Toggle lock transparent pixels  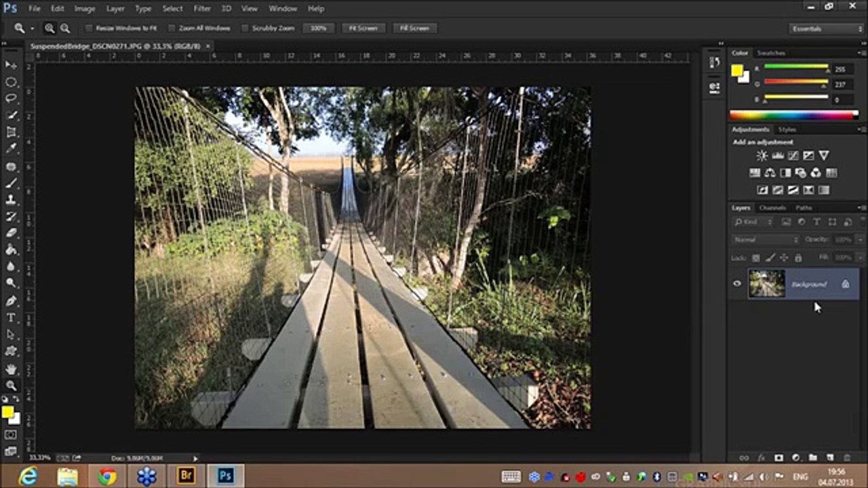click(756, 258)
